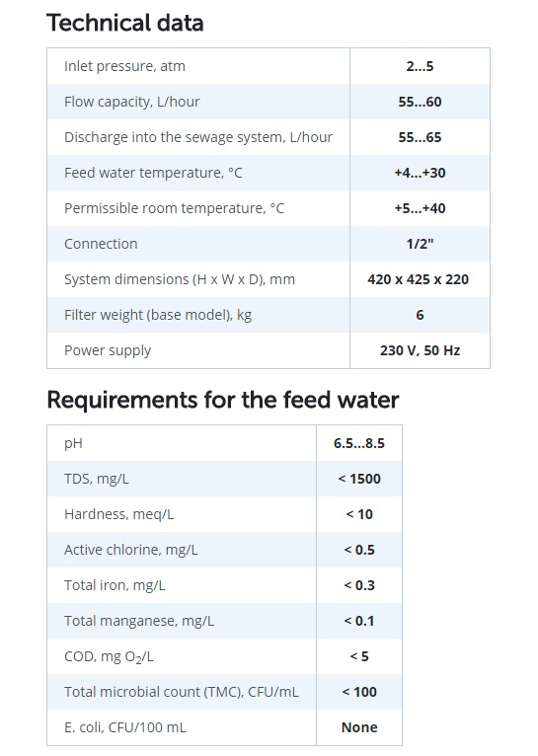Click Requirements for the feed water heading

pos(223,400)
